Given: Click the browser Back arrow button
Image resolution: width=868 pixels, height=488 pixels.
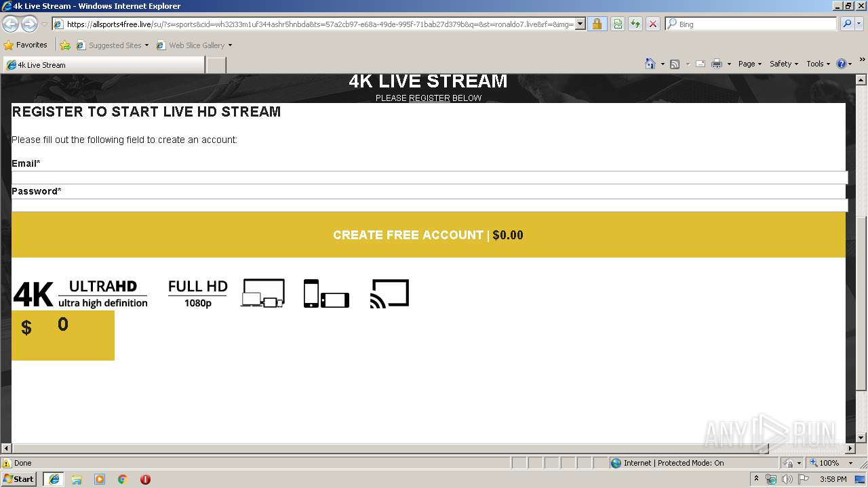Looking at the screenshot, I should point(10,24).
